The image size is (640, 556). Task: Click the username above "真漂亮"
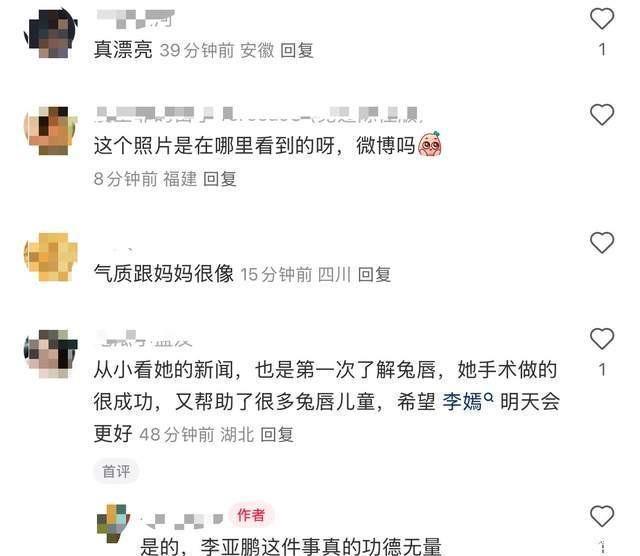point(135,19)
